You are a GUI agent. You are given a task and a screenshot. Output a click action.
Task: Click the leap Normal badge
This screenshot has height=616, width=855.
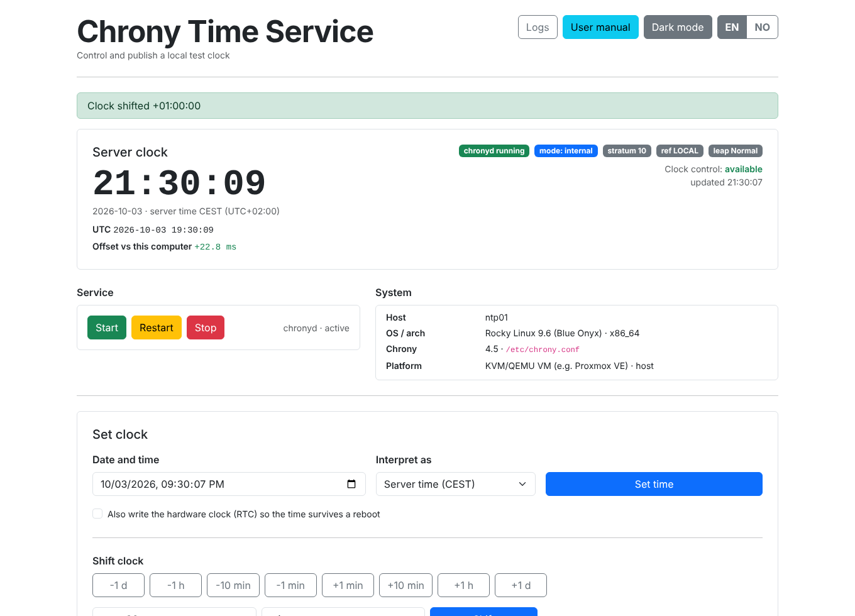pyautogui.click(x=736, y=151)
